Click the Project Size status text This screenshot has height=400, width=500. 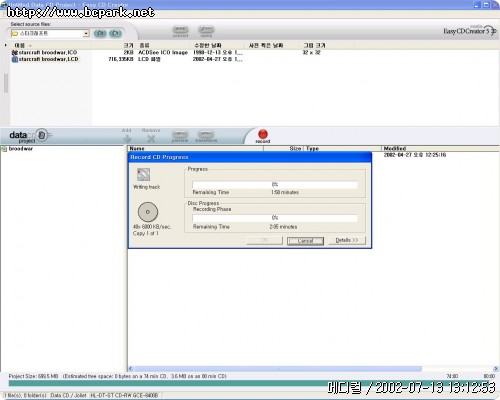tap(33, 376)
